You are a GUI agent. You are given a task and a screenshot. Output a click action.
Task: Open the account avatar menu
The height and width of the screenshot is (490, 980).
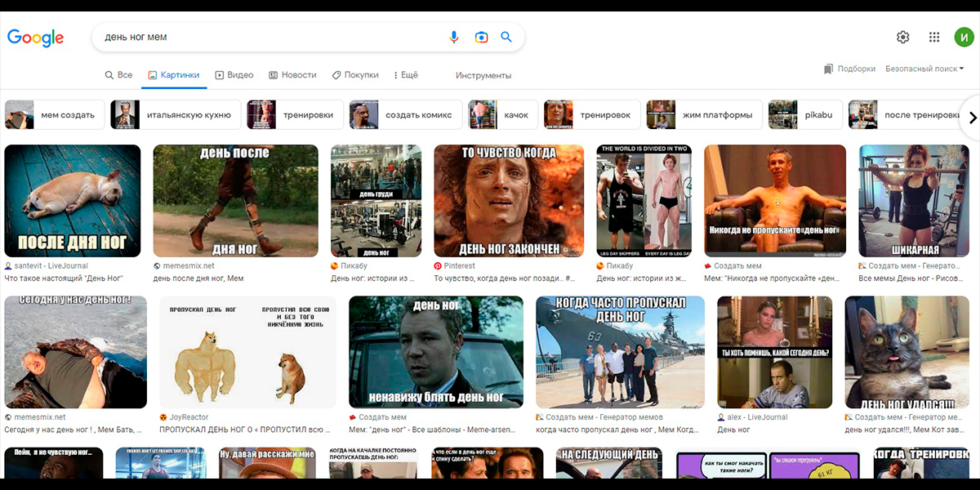[x=964, y=37]
